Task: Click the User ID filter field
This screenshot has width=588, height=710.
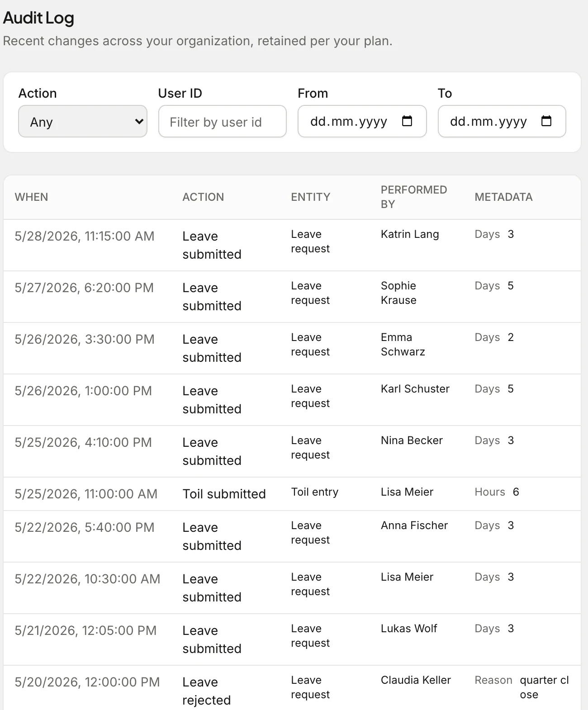Action: pos(222,121)
